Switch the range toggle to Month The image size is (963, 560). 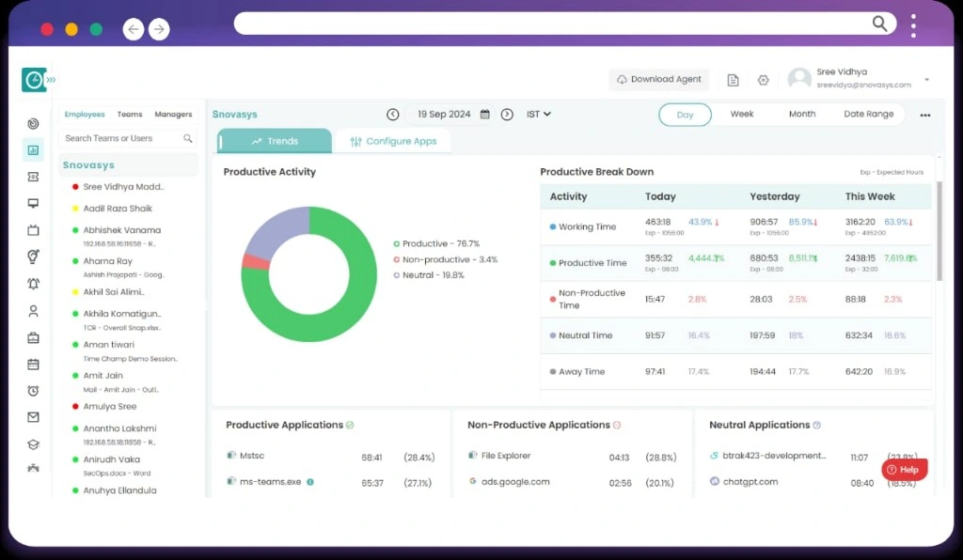point(801,115)
